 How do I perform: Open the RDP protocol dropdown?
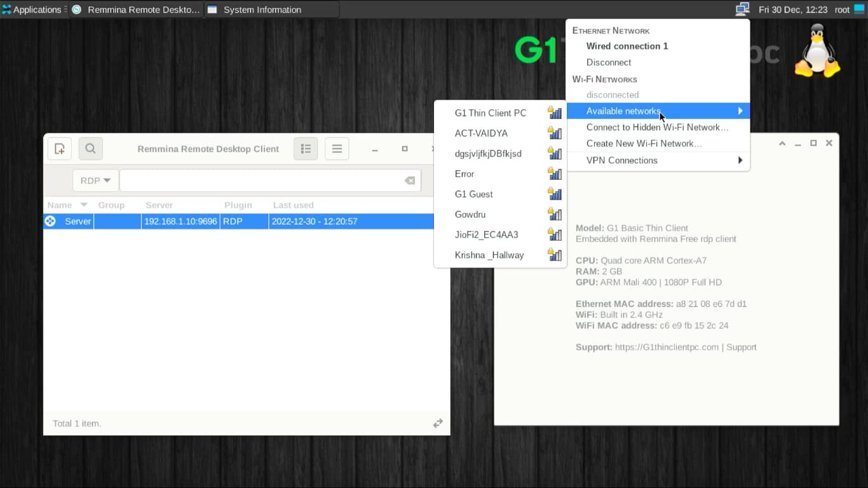pyautogui.click(x=94, y=180)
